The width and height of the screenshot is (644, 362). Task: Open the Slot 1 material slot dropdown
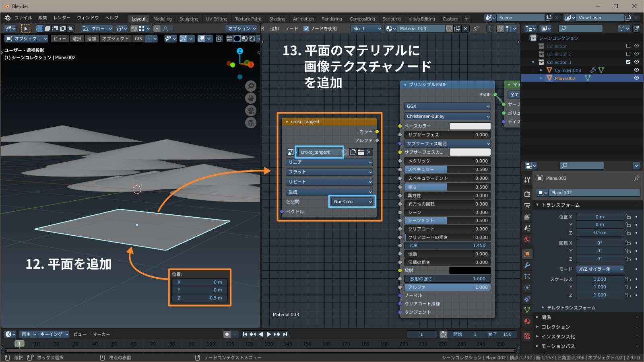click(x=365, y=29)
